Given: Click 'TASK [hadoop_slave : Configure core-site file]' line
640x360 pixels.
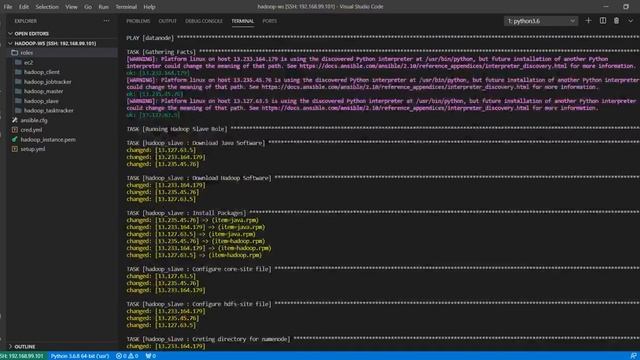Looking at the screenshot, I should pos(199,269).
